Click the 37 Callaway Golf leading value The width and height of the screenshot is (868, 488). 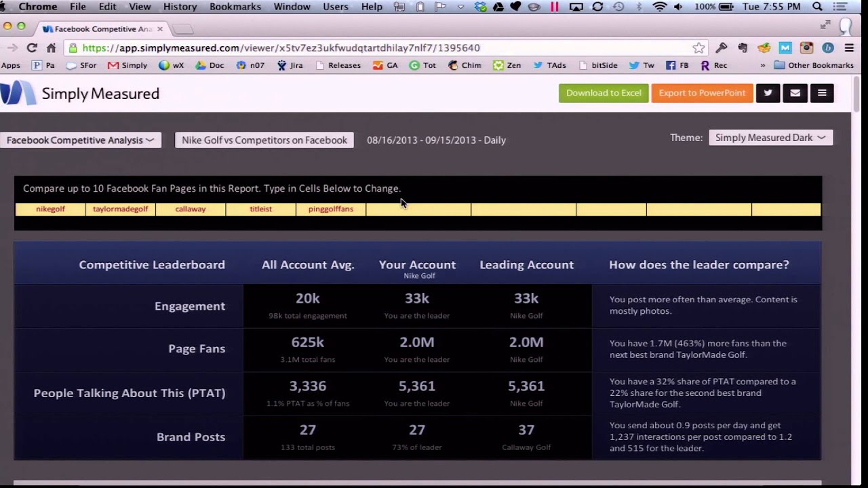pyautogui.click(x=526, y=430)
